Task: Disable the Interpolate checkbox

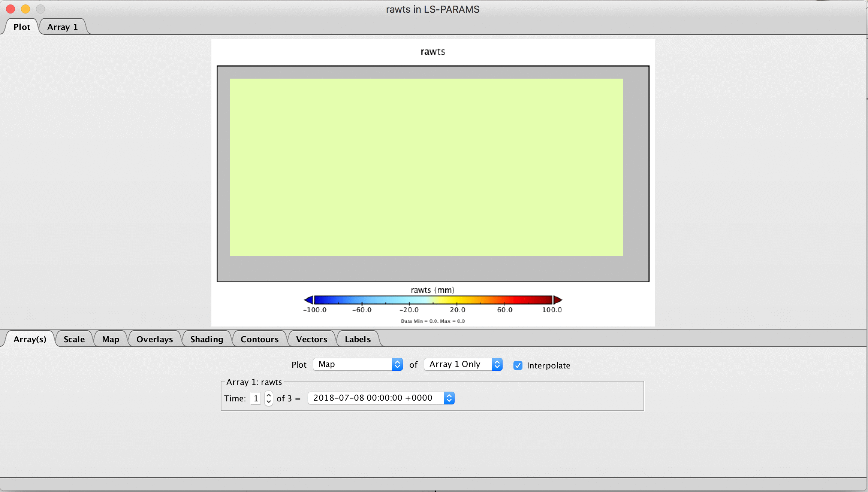Action: pos(518,365)
